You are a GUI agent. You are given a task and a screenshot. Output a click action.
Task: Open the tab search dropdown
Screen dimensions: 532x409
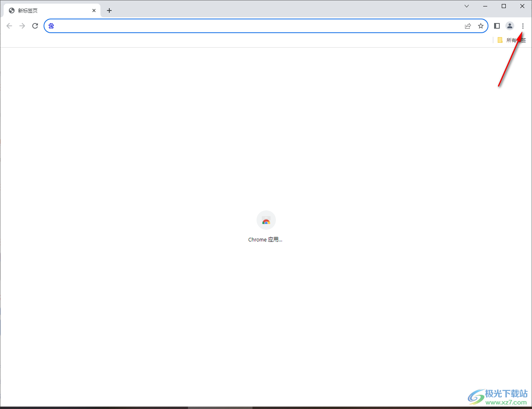point(467,6)
